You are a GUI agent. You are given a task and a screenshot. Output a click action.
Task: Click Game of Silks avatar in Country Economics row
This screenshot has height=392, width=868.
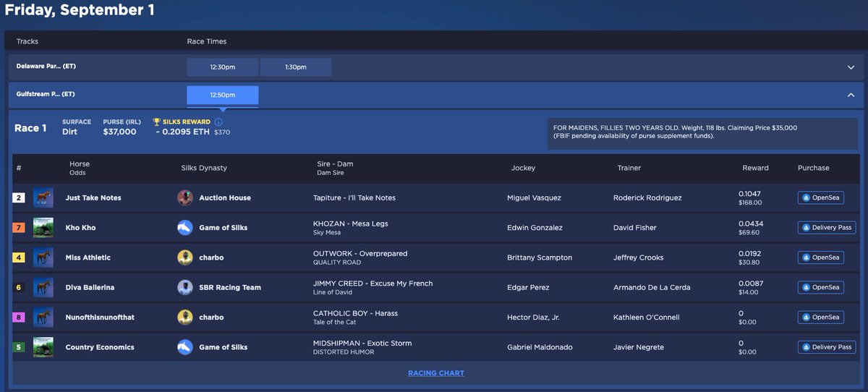tap(185, 347)
